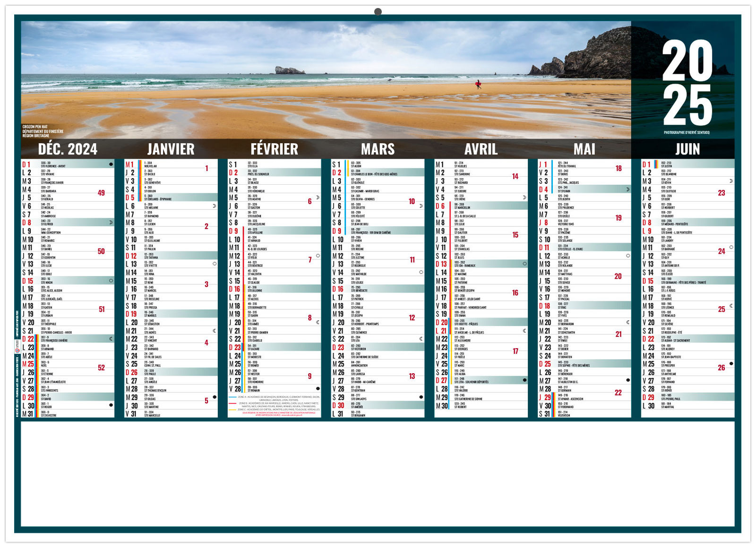Click week number 1 in January
756x548 pixels.
pyautogui.click(x=206, y=168)
